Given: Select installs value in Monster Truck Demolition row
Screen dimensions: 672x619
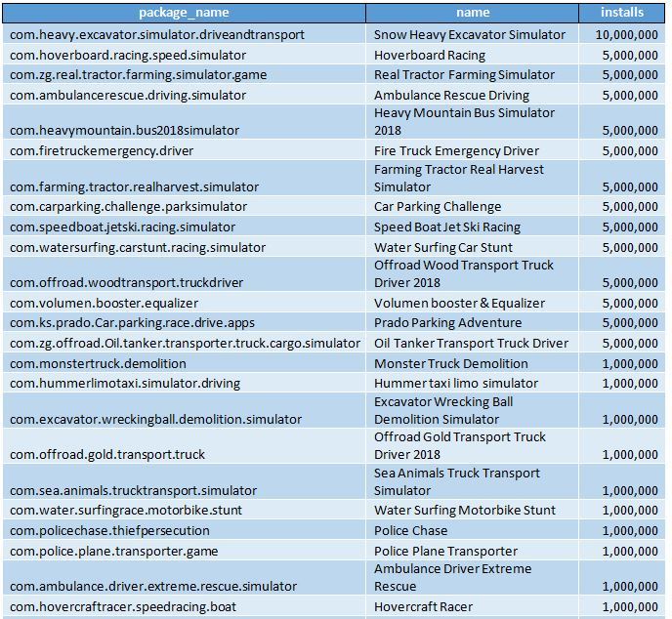Looking at the screenshot, I should 622,363.
